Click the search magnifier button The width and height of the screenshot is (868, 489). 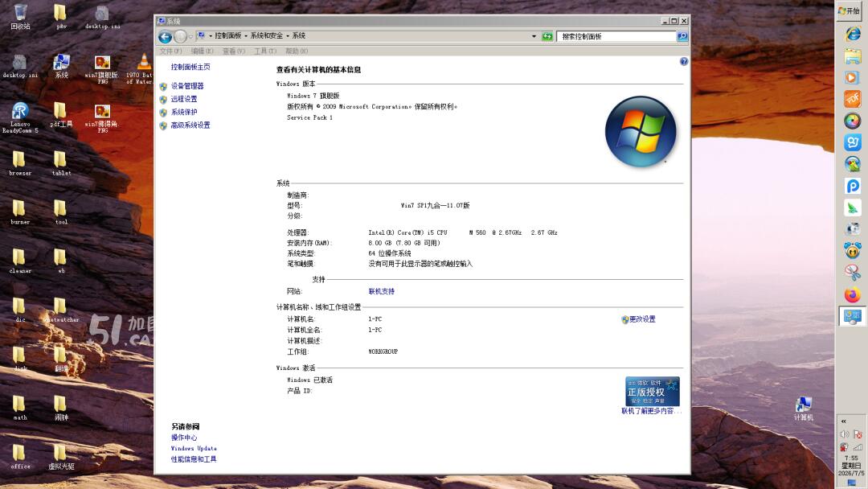pos(682,36)
